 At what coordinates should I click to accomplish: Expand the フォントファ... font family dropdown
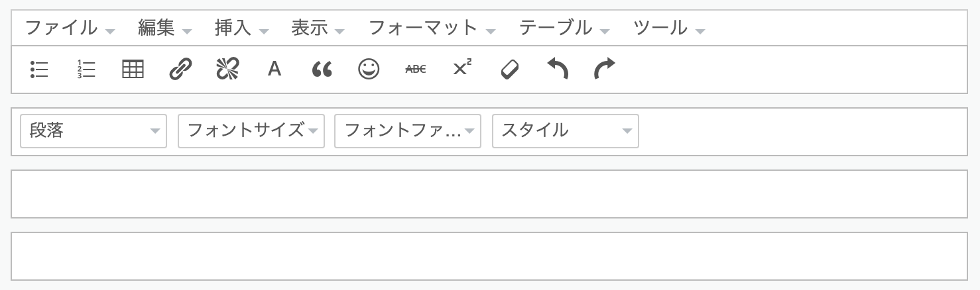(x=408, y=130)
